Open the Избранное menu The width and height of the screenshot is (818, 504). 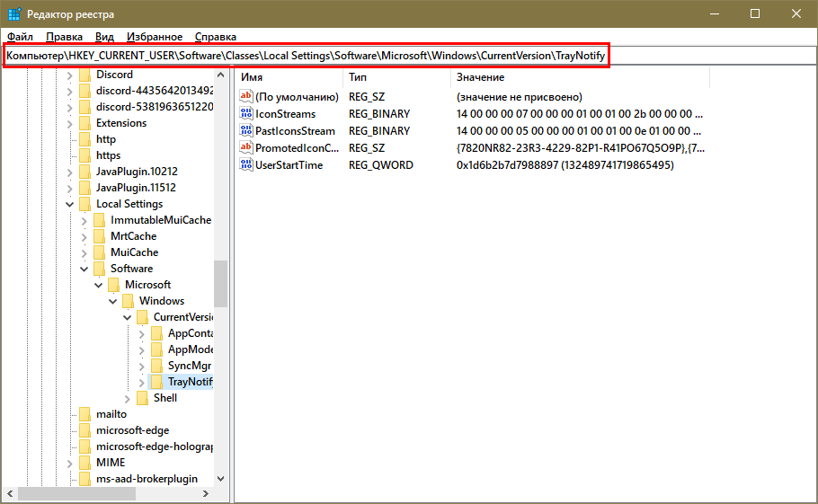point(155,37)
